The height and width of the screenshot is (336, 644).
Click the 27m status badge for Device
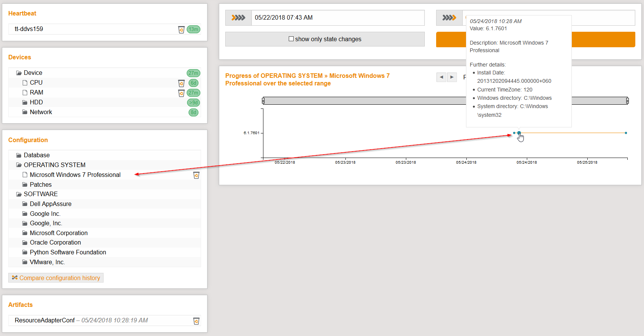tap(193, 73)
